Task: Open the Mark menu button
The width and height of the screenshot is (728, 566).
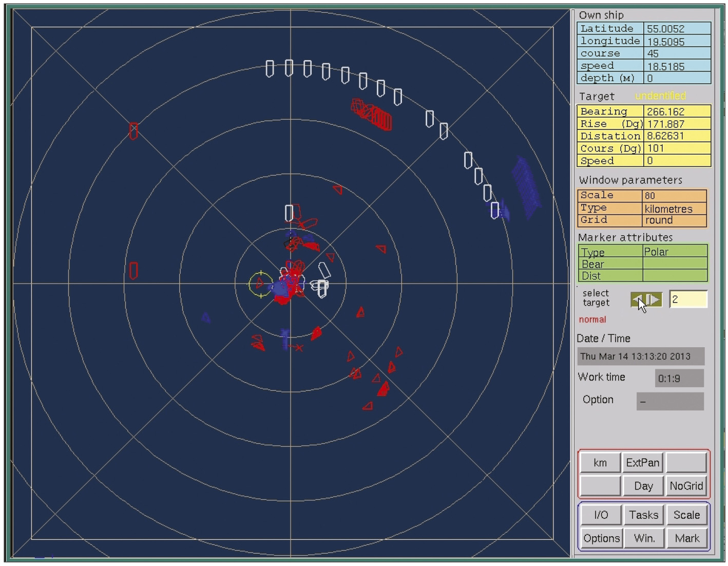Action: (687, 538)
